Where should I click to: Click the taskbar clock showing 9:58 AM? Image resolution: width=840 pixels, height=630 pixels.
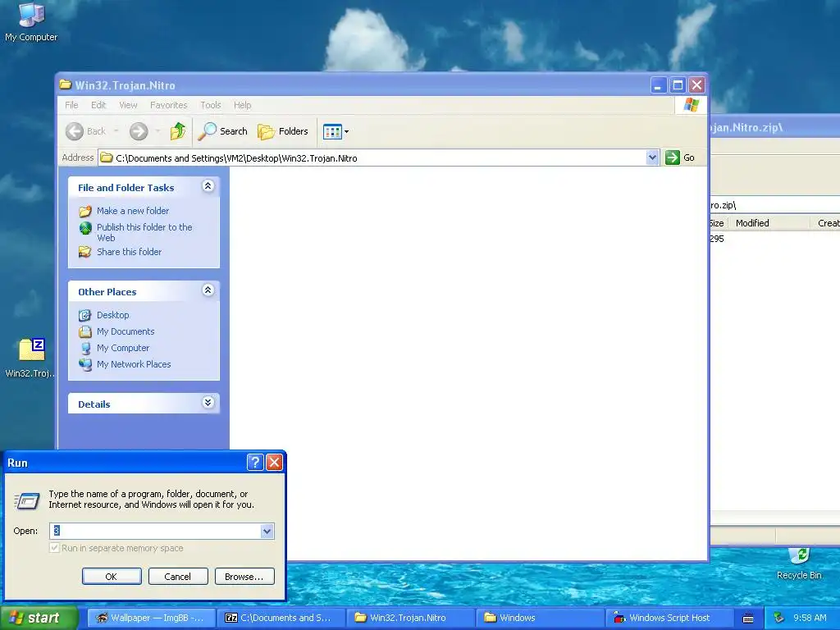pyautogui.click(x=810, y=619)
